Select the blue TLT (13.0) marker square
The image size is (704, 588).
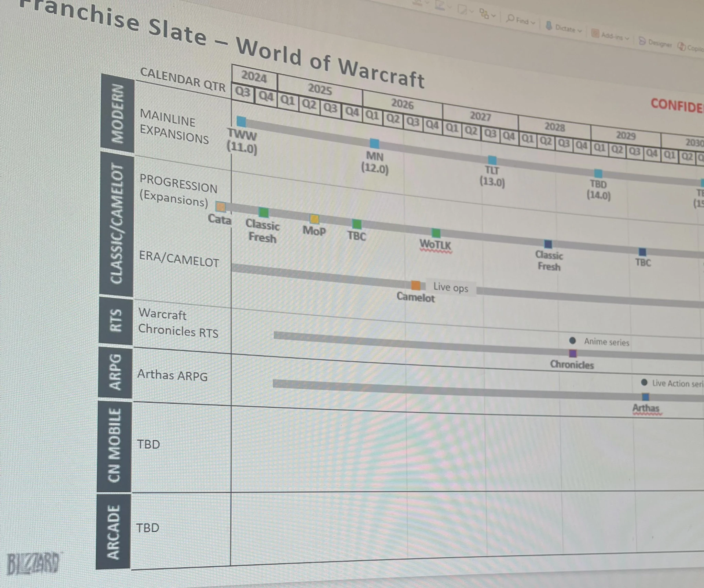pyautogui.click(x=492, y=160)
